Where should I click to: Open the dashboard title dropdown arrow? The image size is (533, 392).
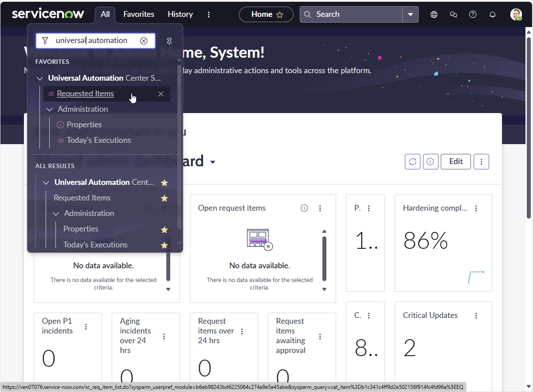(x=212, y=162)
